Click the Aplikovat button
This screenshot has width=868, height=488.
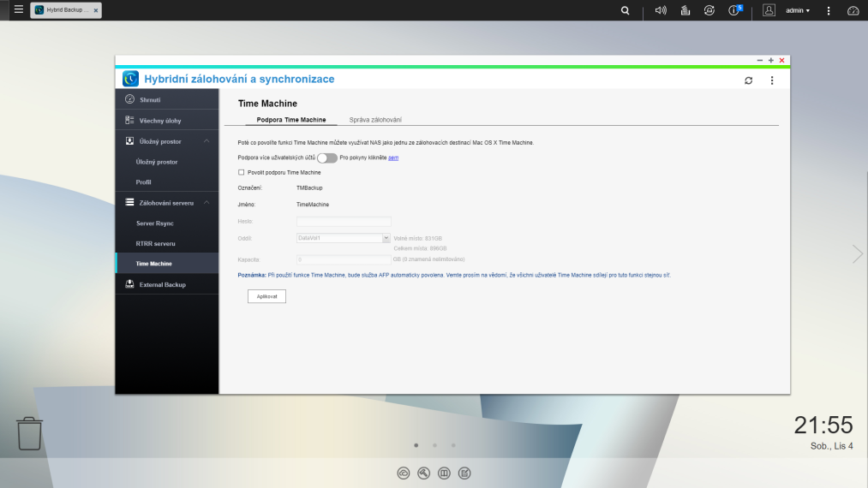coord(266,295)
